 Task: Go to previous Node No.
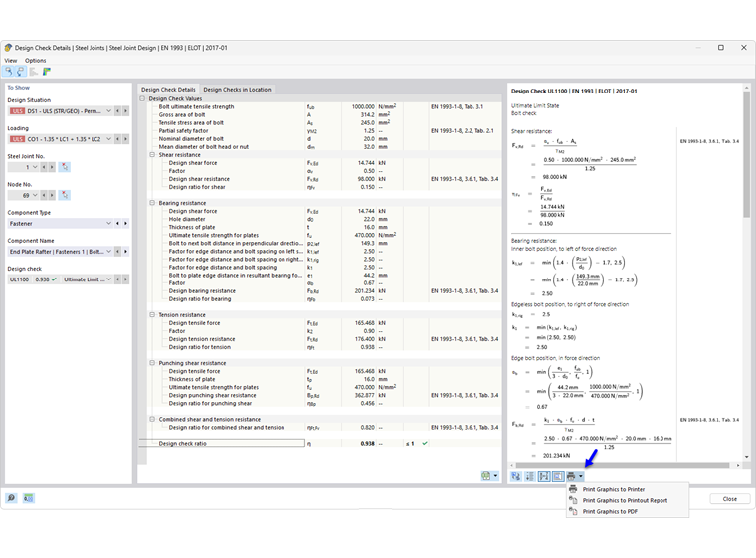[44, 195]
